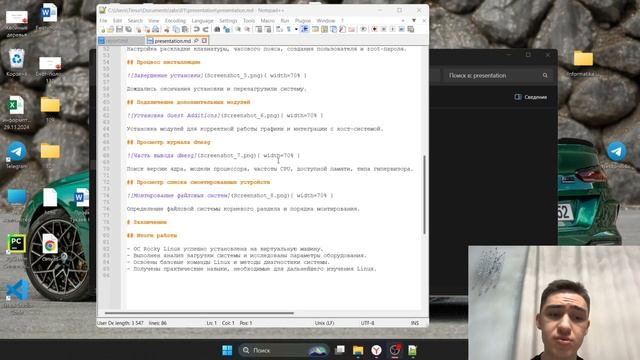Open the Encoding menu
This screenshot has width=640, height=360.
(175, 20)
